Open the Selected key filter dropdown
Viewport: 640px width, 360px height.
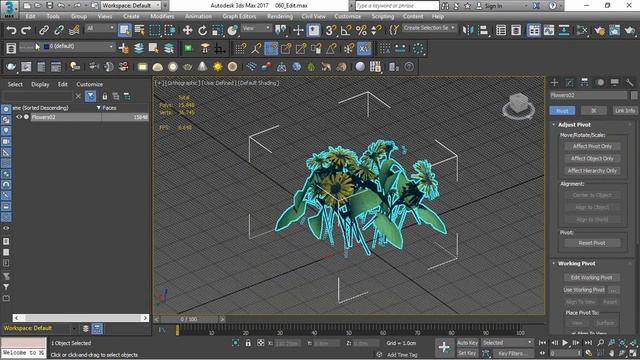click(507, 343)
